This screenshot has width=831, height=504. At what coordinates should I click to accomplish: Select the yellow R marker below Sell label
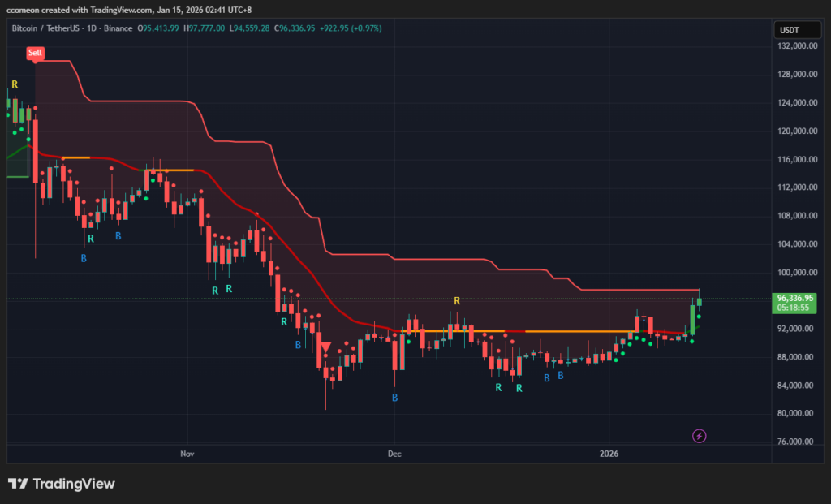(x=15, y=84)
